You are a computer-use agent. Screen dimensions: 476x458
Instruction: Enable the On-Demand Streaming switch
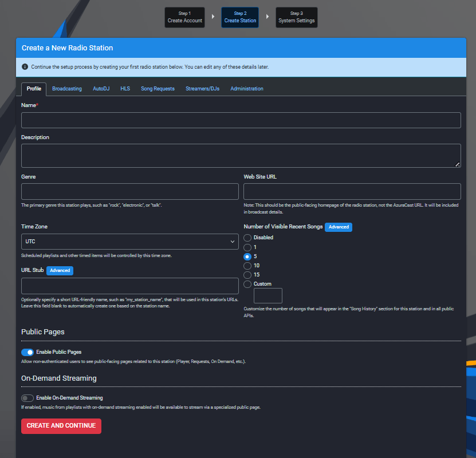[x=27, y=398]
